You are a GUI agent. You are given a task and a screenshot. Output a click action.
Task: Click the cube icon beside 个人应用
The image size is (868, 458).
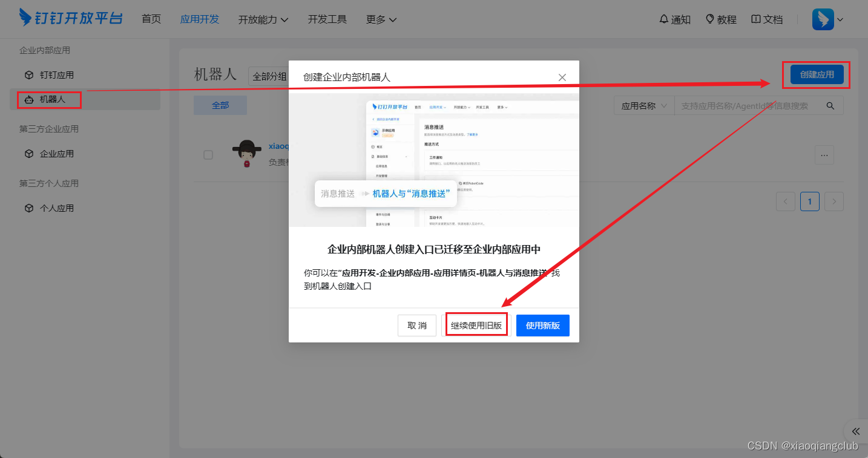coord(29,208)
